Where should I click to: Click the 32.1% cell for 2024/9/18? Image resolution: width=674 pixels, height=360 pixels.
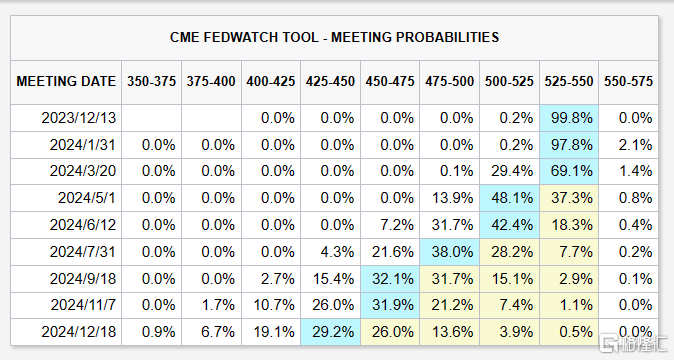point(390,279)
